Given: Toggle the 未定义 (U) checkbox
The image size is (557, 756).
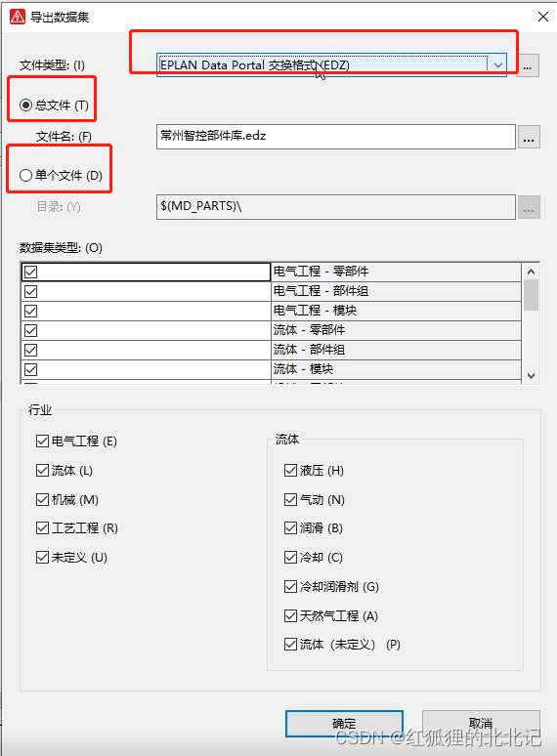Looking at the screenshot, I should [x=42, y=558].
